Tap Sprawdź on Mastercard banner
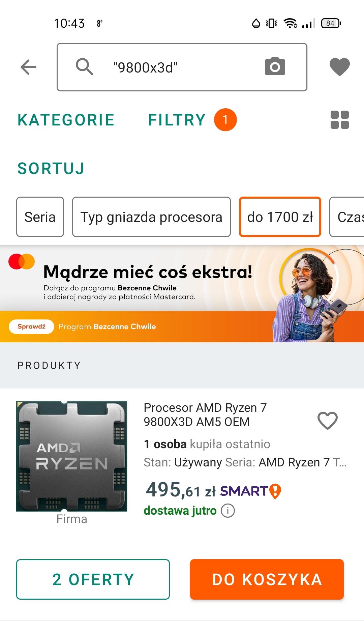 31,326
